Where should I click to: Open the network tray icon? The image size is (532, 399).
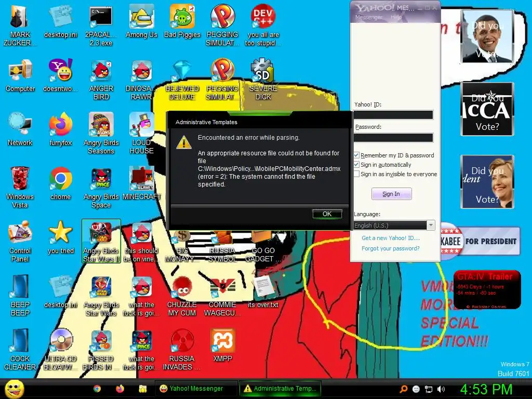click(429, 389)
